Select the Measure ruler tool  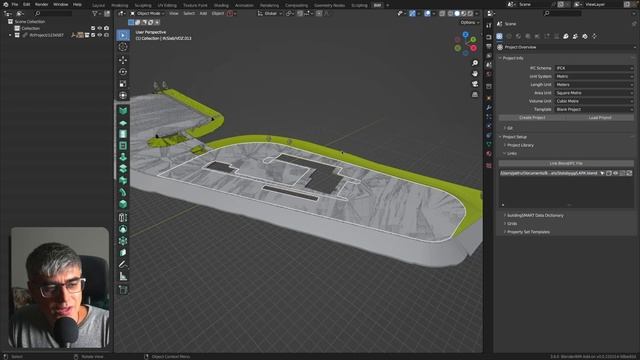click(x=123, y=276)
